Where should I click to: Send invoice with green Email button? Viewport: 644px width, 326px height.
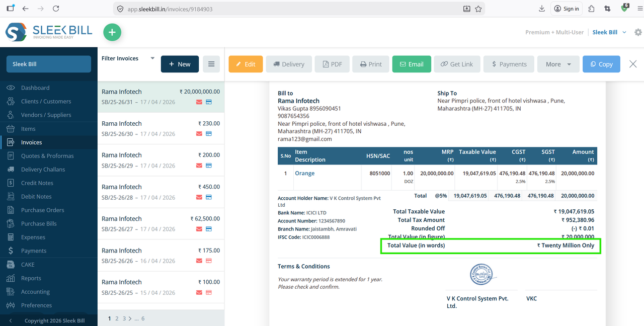(x=412, y=64)
